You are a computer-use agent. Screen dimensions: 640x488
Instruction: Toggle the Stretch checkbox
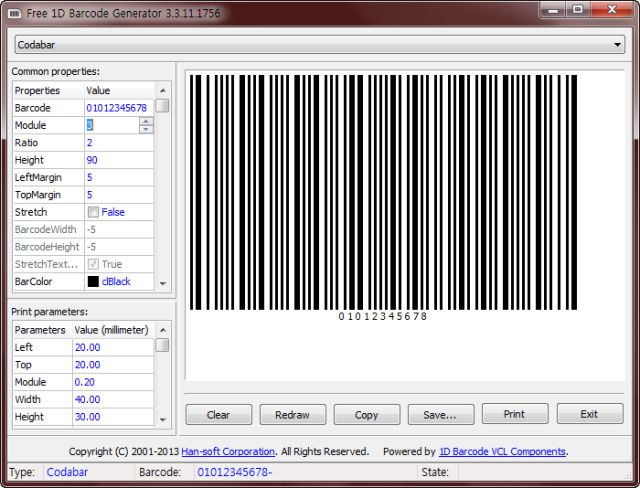[93, 212]
